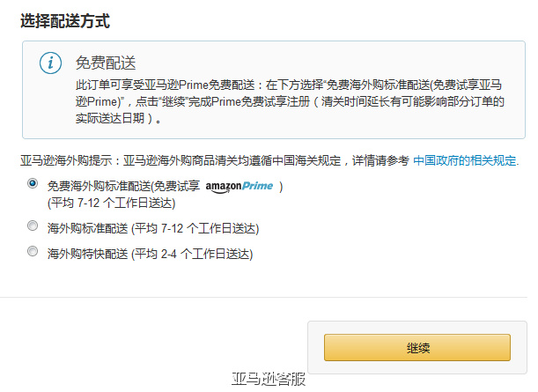Screen dimensions: 538x392
Task: Click the yellow 继续 button
Action: click(x=417, y=347)
